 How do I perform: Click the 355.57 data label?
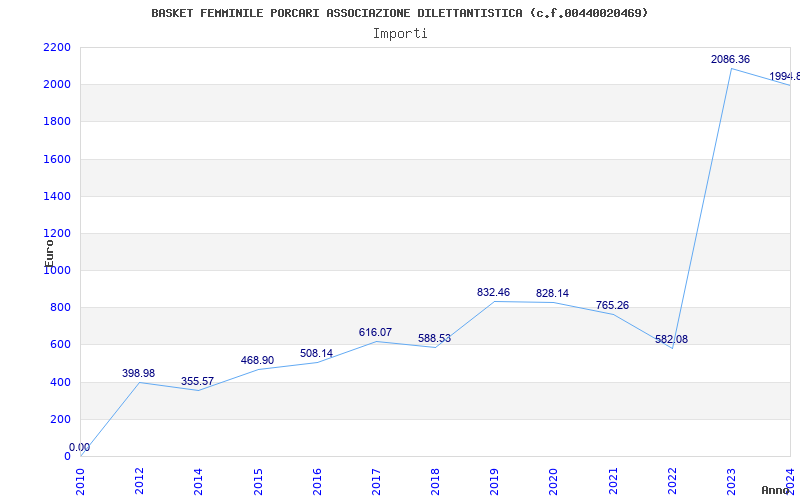pyautogui.click(x=197, y=381)
